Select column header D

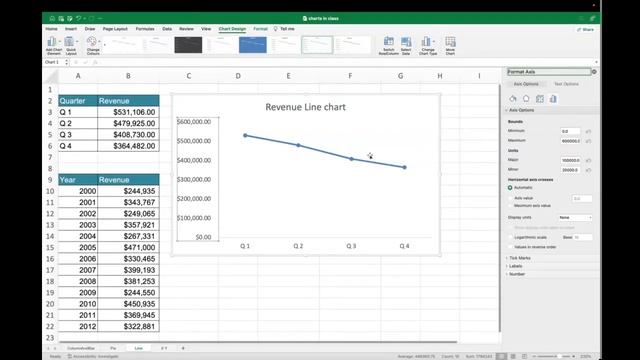[x=238, y=76]
